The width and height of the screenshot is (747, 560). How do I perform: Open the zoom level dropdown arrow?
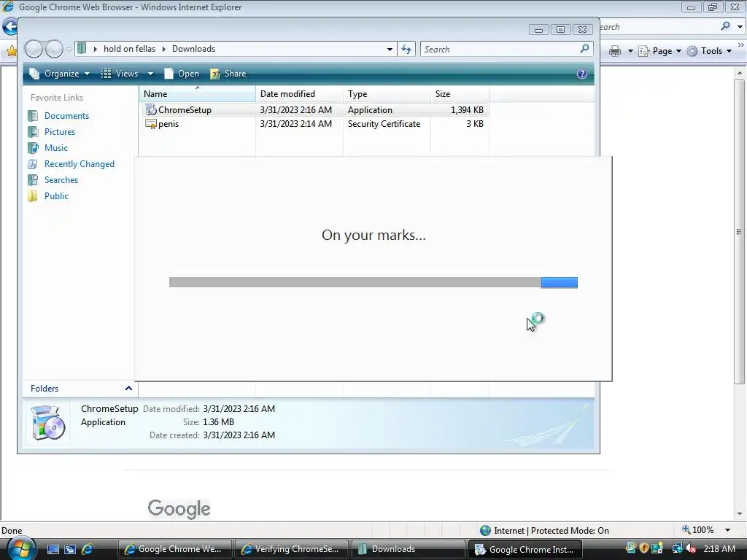727,530
